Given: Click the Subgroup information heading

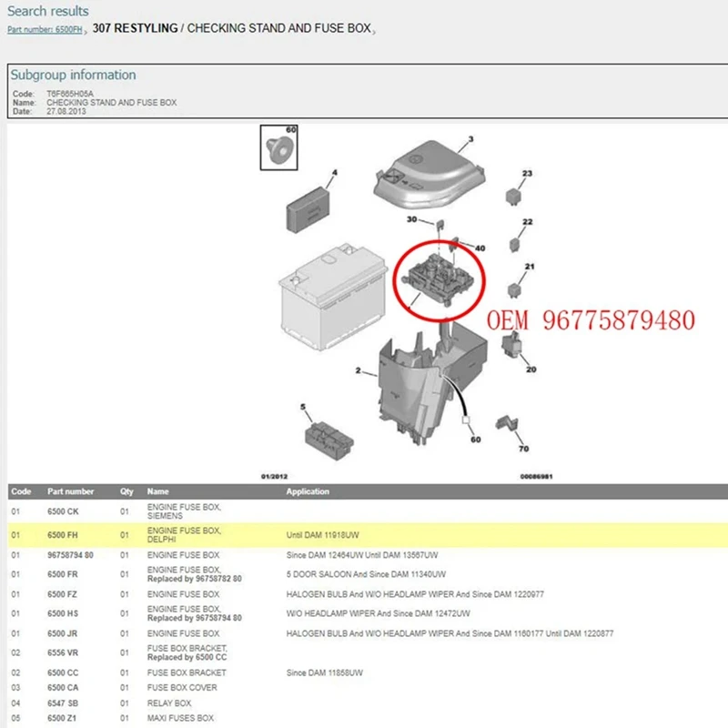Looking at the screenshot, I should [x=74, y=75].
